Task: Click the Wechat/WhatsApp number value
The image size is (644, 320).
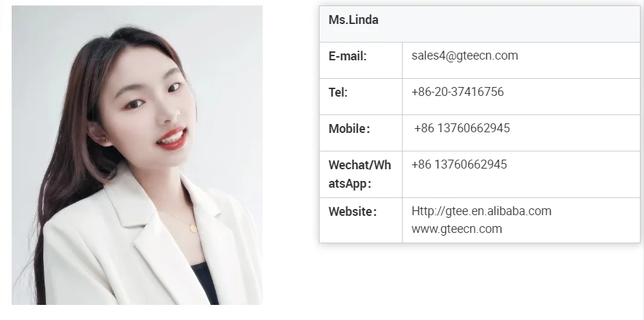Action: [460, 164]
